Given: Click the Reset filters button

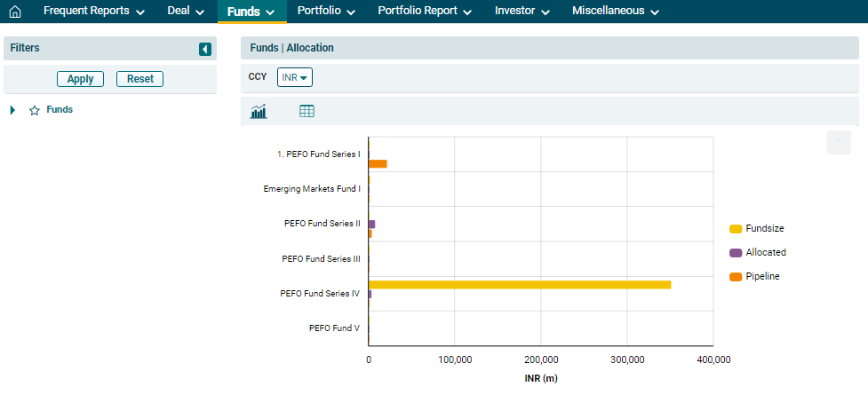Looking at the screenshot, I should coord(140,79).
